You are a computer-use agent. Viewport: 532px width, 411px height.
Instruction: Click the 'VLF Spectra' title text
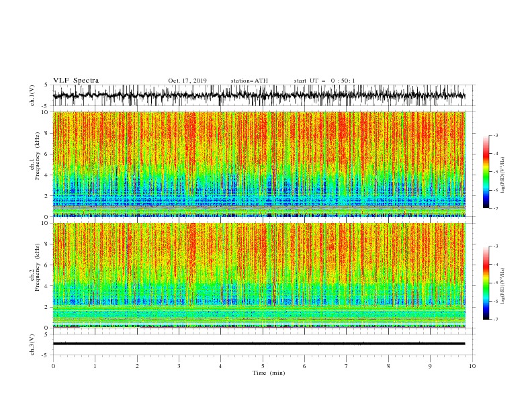pyautogui.click(x=76, y=81)
